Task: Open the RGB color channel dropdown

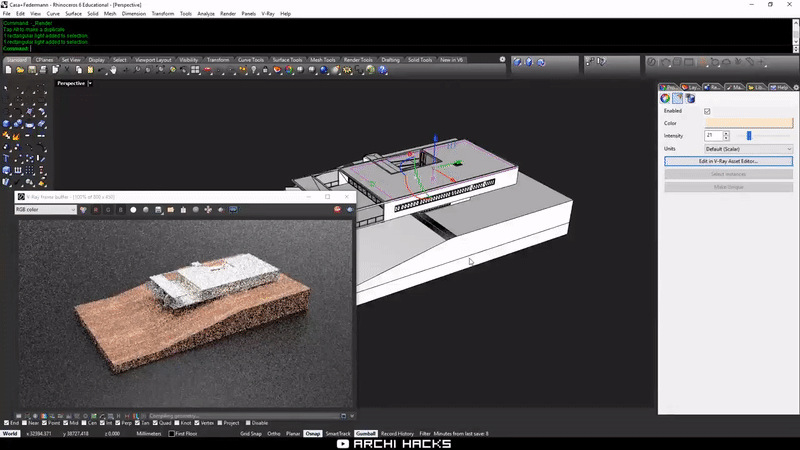Action: click(x=45, y=210)
